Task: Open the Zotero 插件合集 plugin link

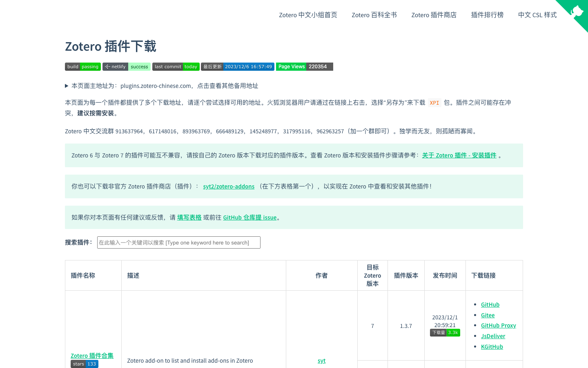Action: pos(92,356)
